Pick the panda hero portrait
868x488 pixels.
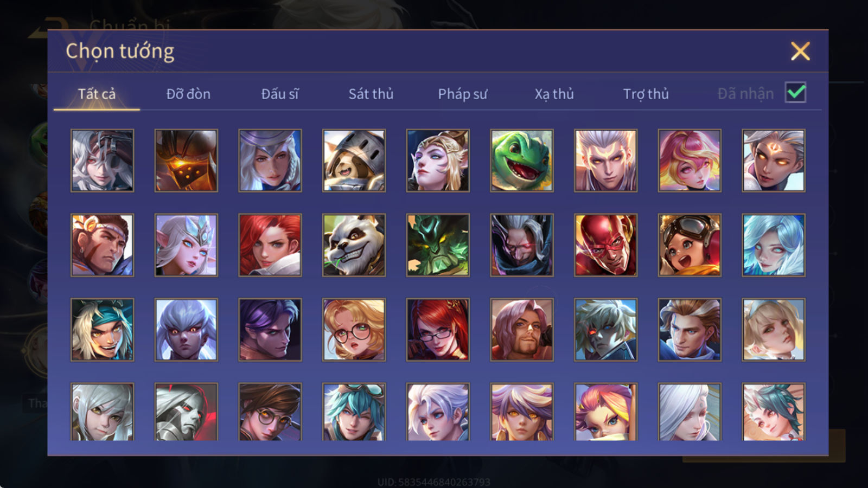(x=354, y=245)
